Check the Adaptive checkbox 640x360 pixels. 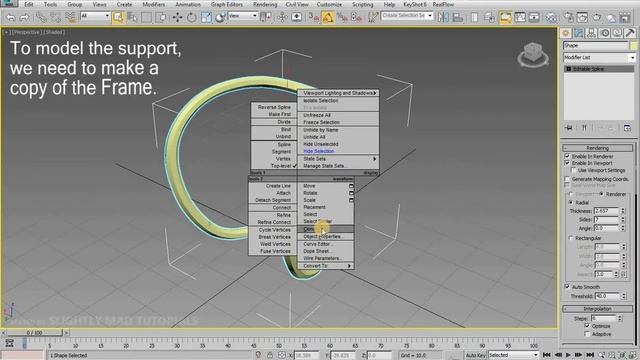[587, 334]
